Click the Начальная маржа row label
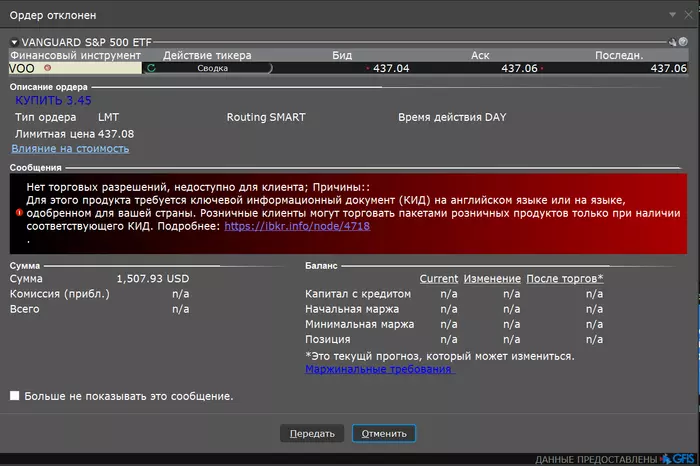 click(352, 309)
